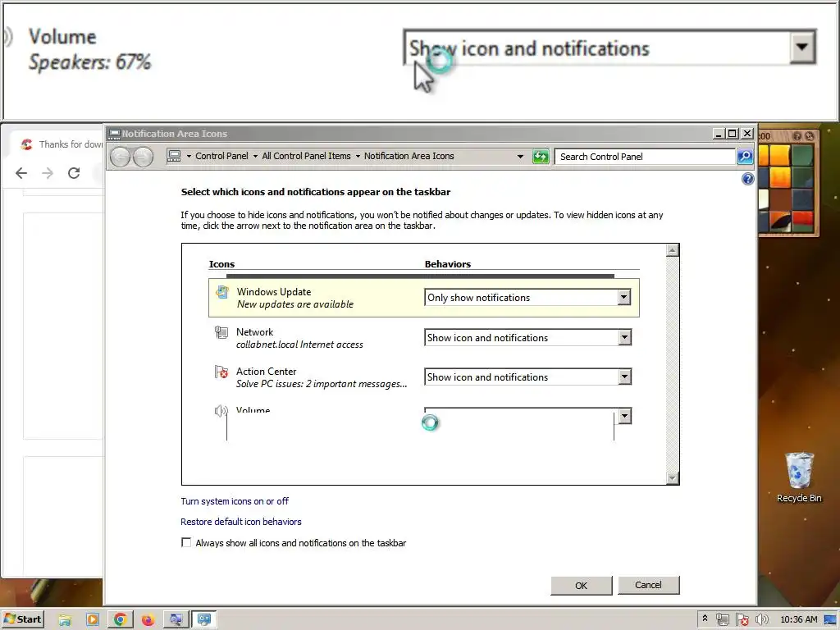Click the magnifier taskbar button
The image size is (840, 630).
pyautogui.click(x=176, y=620)
